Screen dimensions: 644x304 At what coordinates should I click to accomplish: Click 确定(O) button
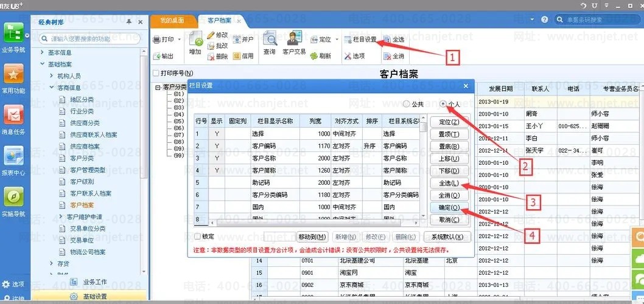(x=449, y=208)
